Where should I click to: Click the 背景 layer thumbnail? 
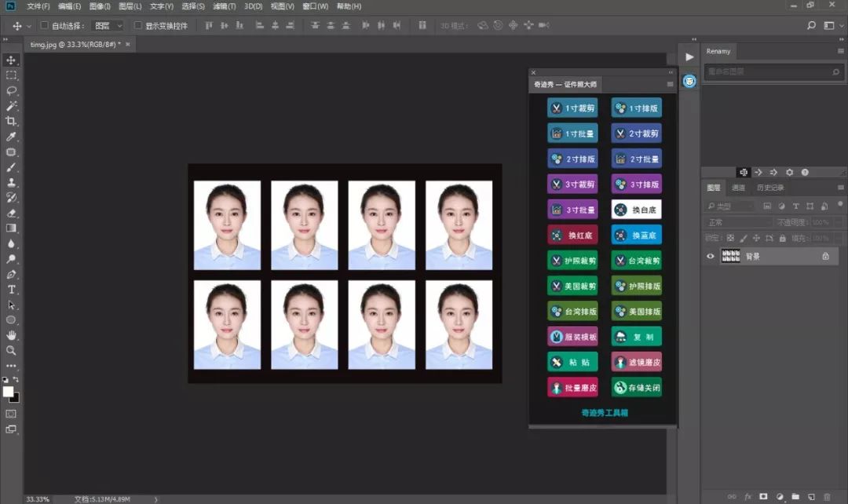pyautogui.click(x=730, y=256)
